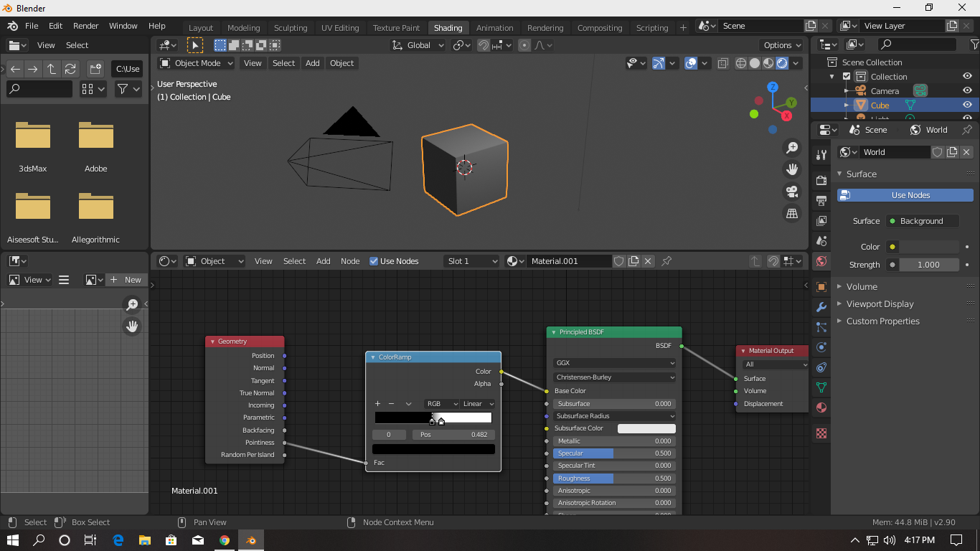Toggle the Use Nodes checkbox in node editor
Image resolution: width=980 pixels, height=551 pixels.
pyautogui.click(x=374, y=261)
